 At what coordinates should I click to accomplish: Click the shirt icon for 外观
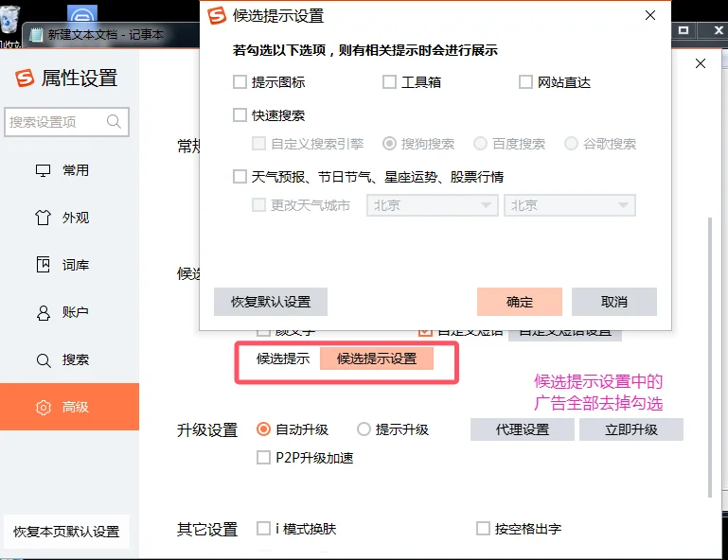tap(44, 218)
